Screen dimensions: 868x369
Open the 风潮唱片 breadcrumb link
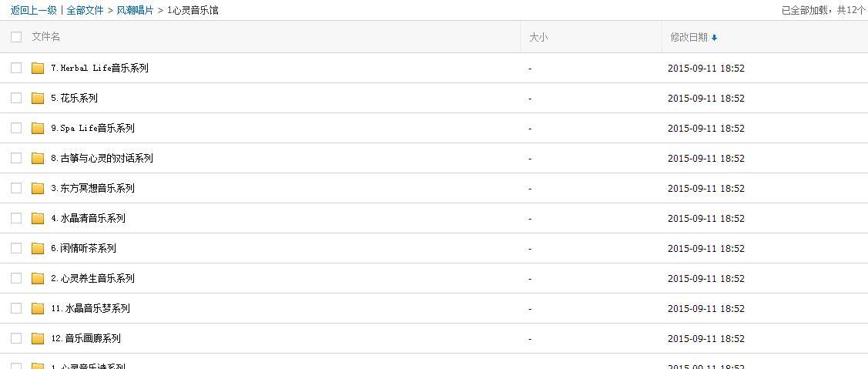tap(135, 10)
